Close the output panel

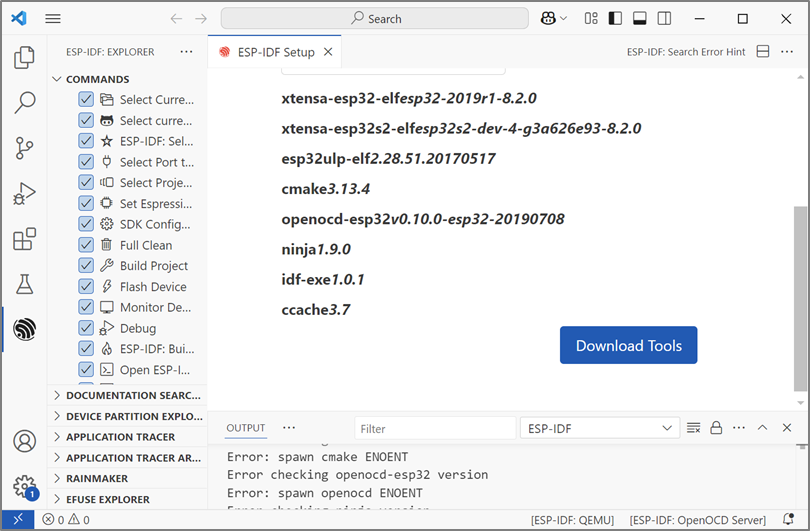coord(787,428)
